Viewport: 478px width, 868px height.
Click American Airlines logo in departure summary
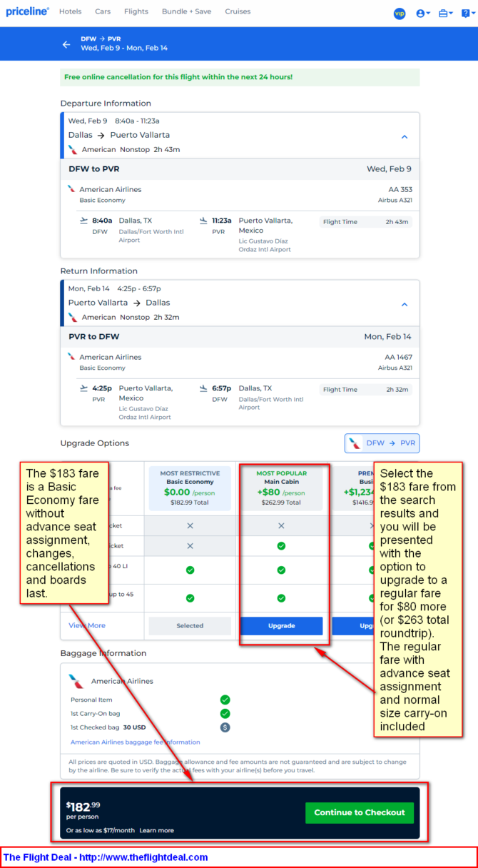[73, 149]
